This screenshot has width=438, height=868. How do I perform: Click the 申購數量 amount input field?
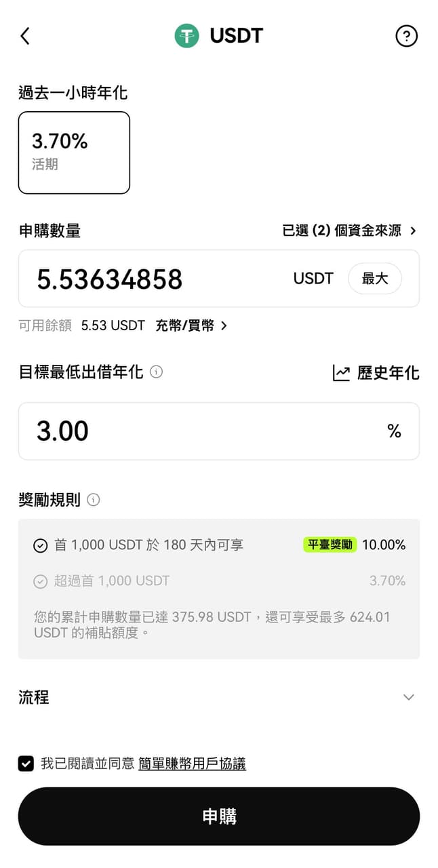(156, 279)
